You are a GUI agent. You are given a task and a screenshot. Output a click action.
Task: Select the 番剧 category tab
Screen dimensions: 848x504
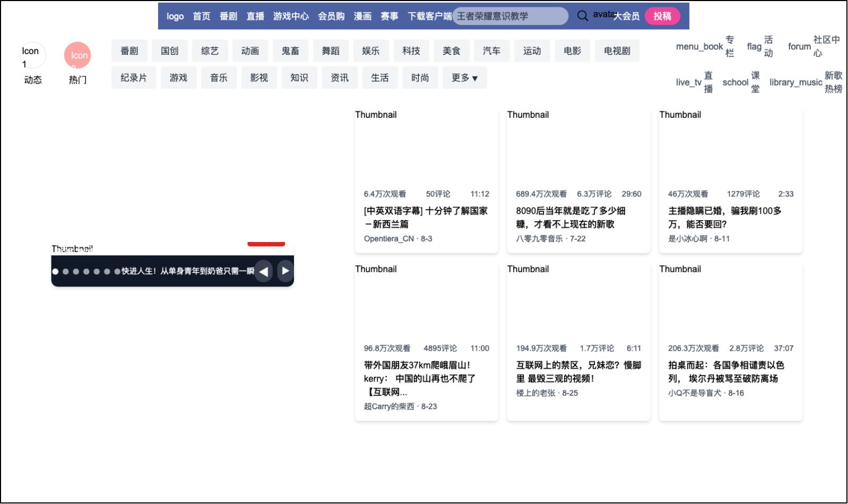point(129,51)
